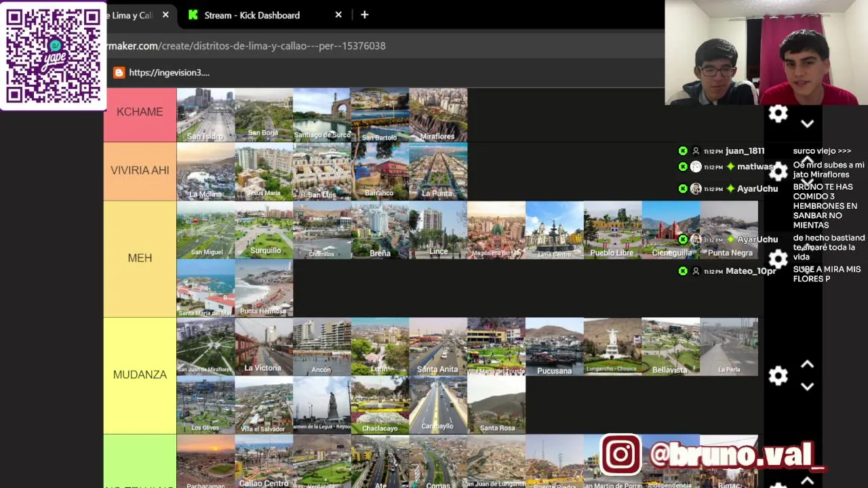Choose the Magdalena del Mar tile
Image resolution: width=868 pixels, height=488 pixels.
496,230
